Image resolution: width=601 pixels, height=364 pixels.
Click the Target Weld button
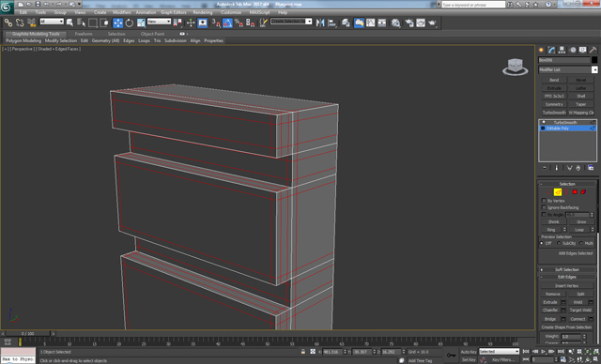coord(580,310)
